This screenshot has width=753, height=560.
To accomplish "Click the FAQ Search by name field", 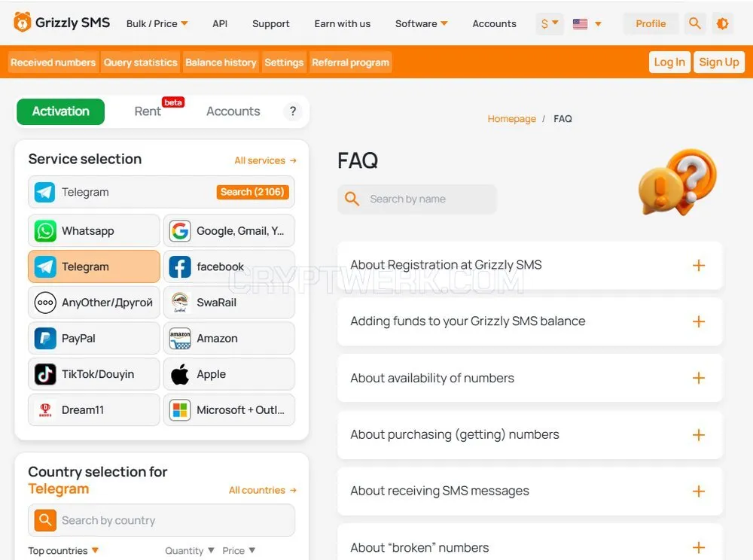I will click(x=417, y=199).
